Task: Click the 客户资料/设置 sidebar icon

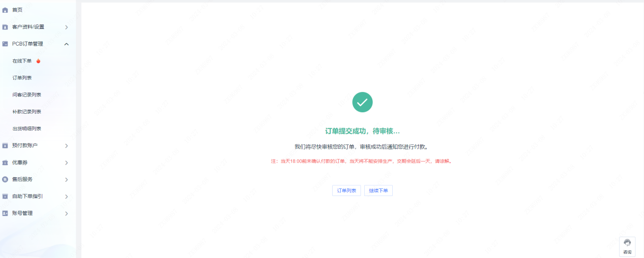Action: pyautogui.click(x=5, y=27)
